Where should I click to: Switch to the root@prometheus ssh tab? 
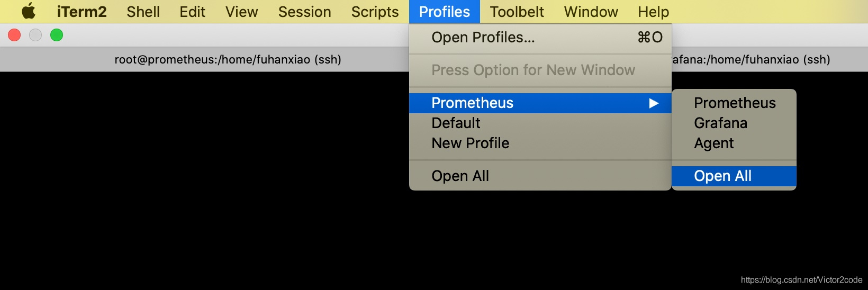tap(228, 59)
